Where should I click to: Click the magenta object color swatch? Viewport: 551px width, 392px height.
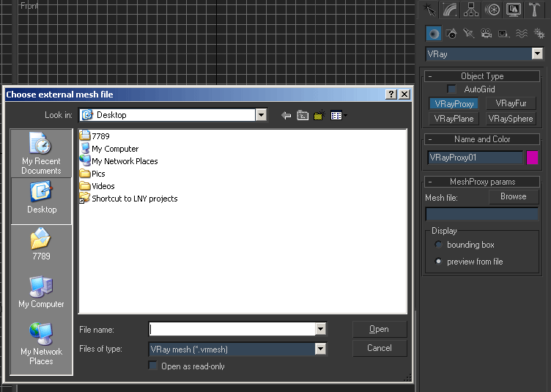pyautogui.click(x=533, y=158)
